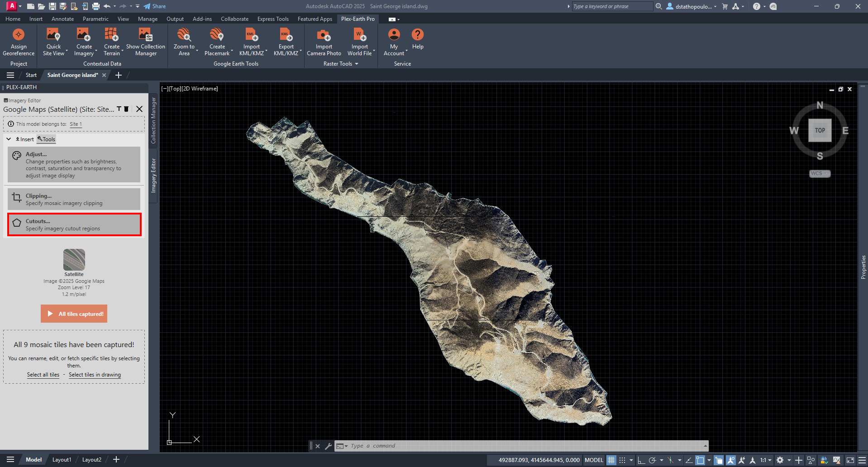868x467 pixels.
Task: Toggle ortho mode in the status bar
Action: point(641,460)
